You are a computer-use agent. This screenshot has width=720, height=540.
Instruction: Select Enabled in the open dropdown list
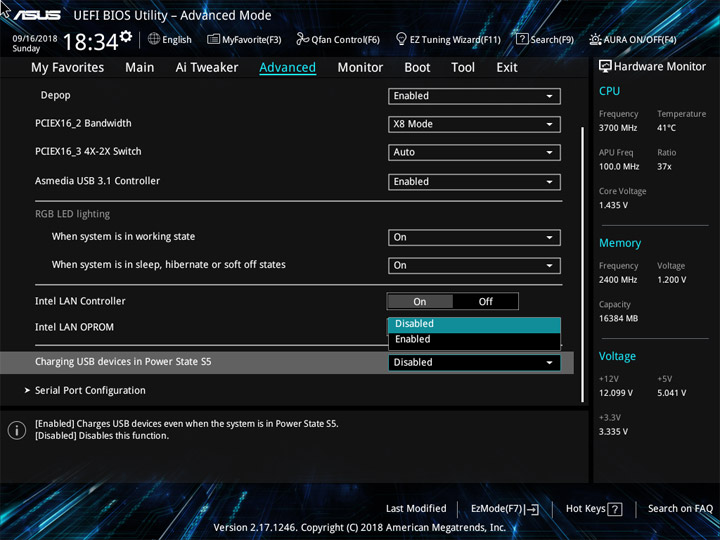pos(474,339)
